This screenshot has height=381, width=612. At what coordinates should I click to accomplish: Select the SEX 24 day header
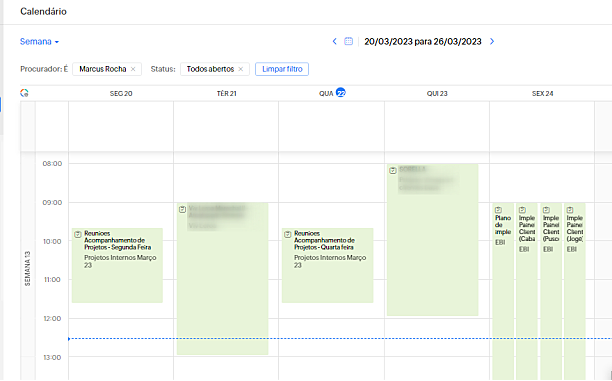pyautogui.click(x=543, y=93)
